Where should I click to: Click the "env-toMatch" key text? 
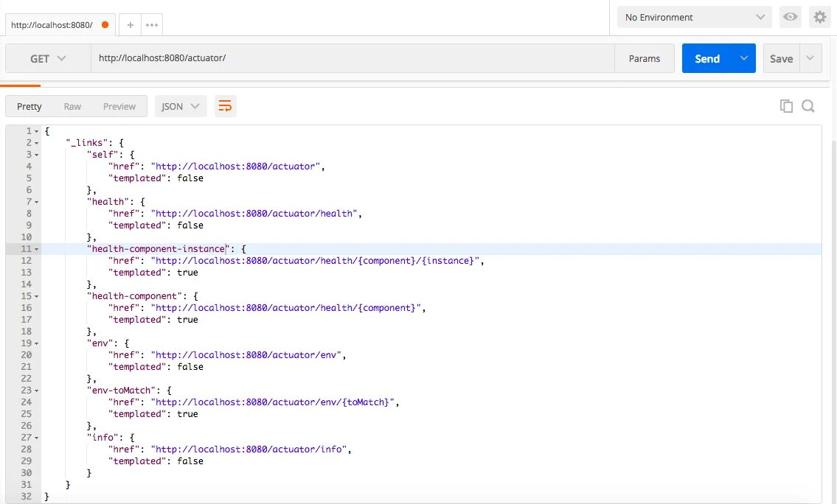coord(121,391)
